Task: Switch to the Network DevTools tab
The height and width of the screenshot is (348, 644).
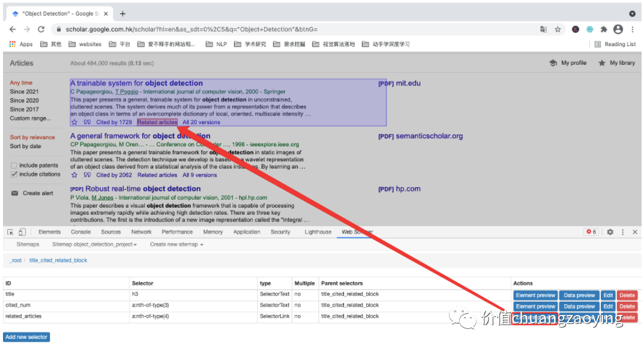Action: 141,232
